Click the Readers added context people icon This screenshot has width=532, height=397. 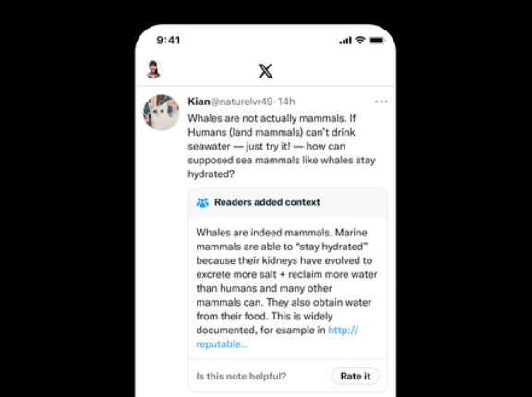(x=202, y=202)
